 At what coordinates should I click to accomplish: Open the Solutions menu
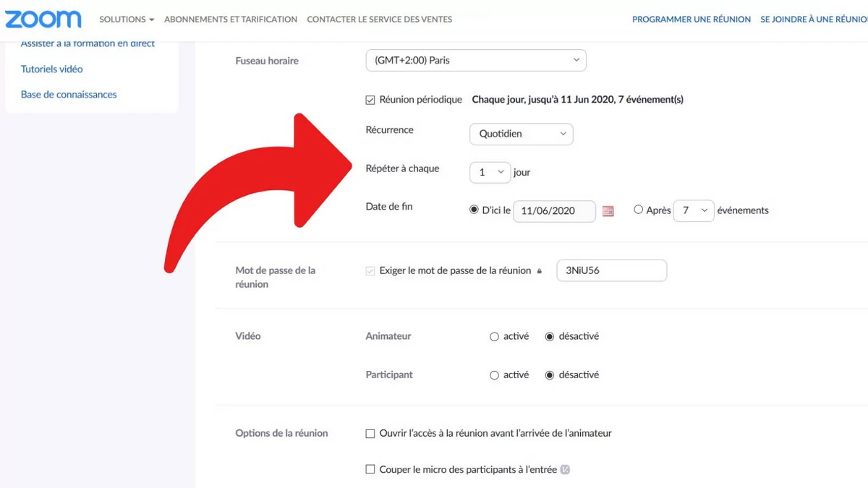coord(127,20)
